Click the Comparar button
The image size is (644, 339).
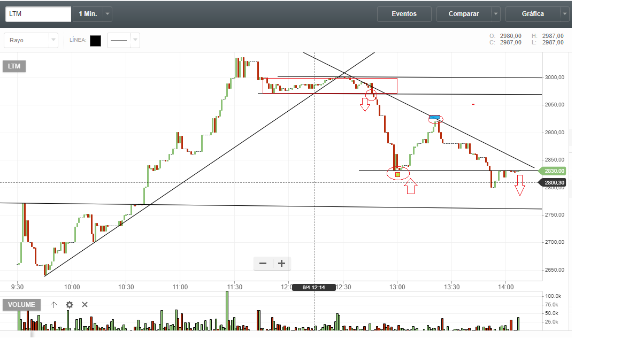464,14
